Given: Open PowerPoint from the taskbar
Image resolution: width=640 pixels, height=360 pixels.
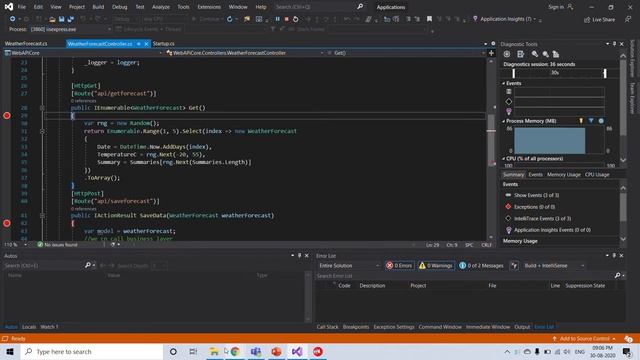Looking at the screenshot, I should coord(276,351).
